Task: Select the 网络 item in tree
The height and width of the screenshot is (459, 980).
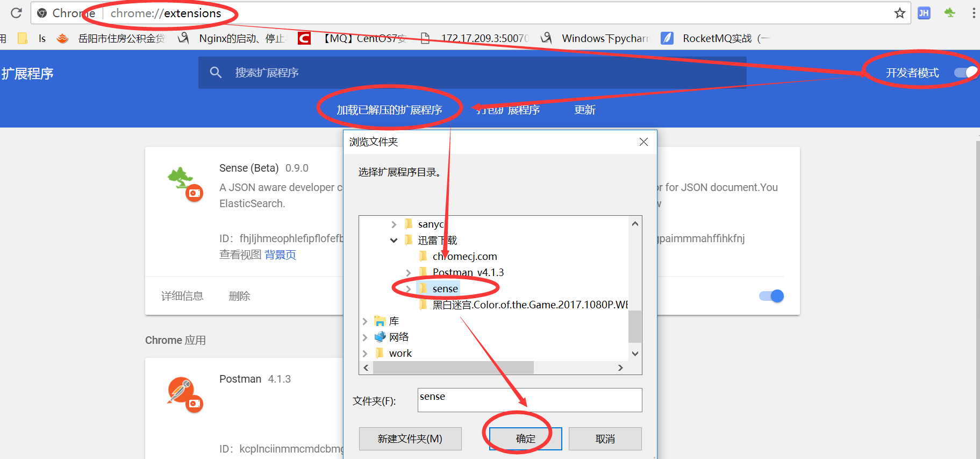Action: tap(399, 337)
